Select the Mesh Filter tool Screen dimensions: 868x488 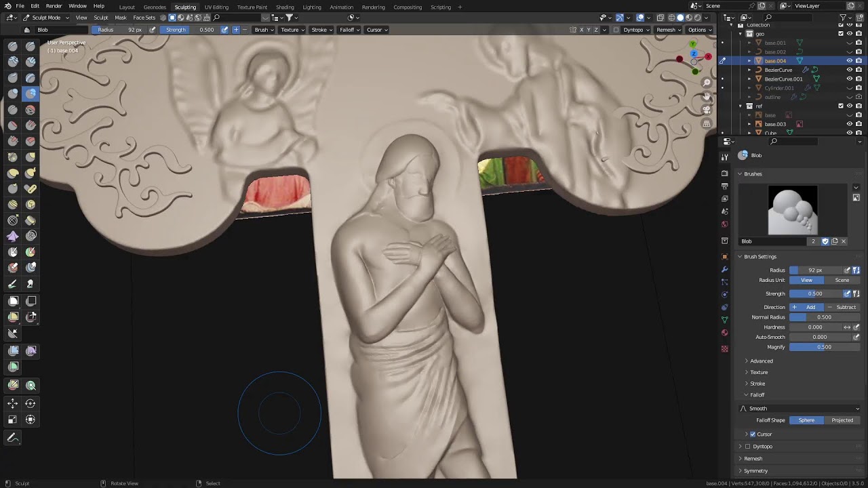[x=13, y=350]
